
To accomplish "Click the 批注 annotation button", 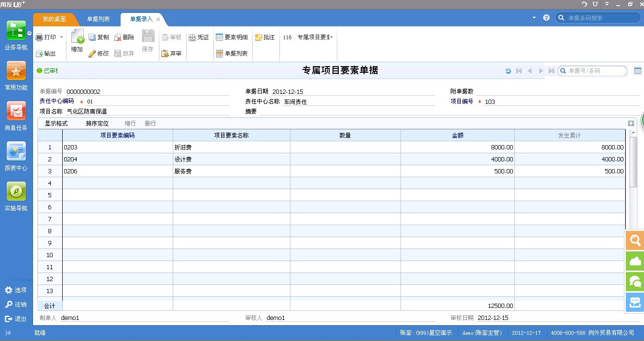I will coord(265,37).
